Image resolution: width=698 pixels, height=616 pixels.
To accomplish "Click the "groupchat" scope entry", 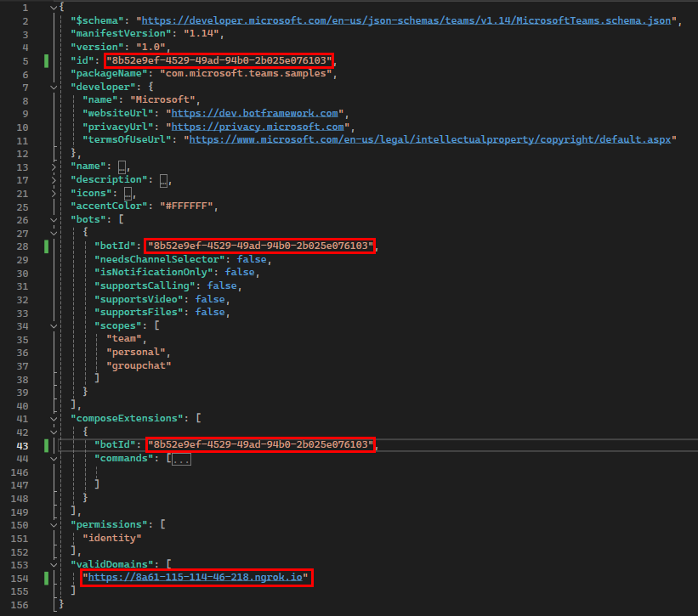I will click(139, 365).
